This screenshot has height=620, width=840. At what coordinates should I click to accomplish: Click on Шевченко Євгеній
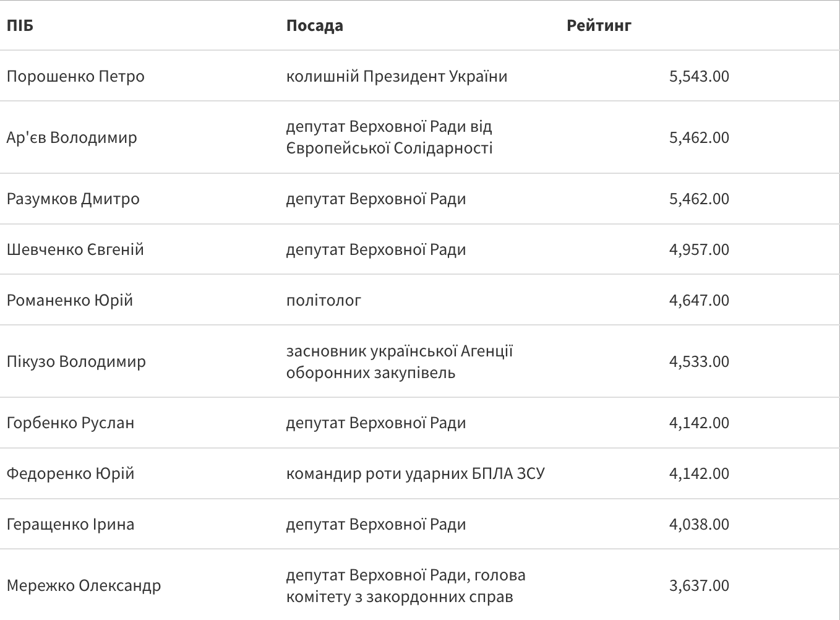75,249
